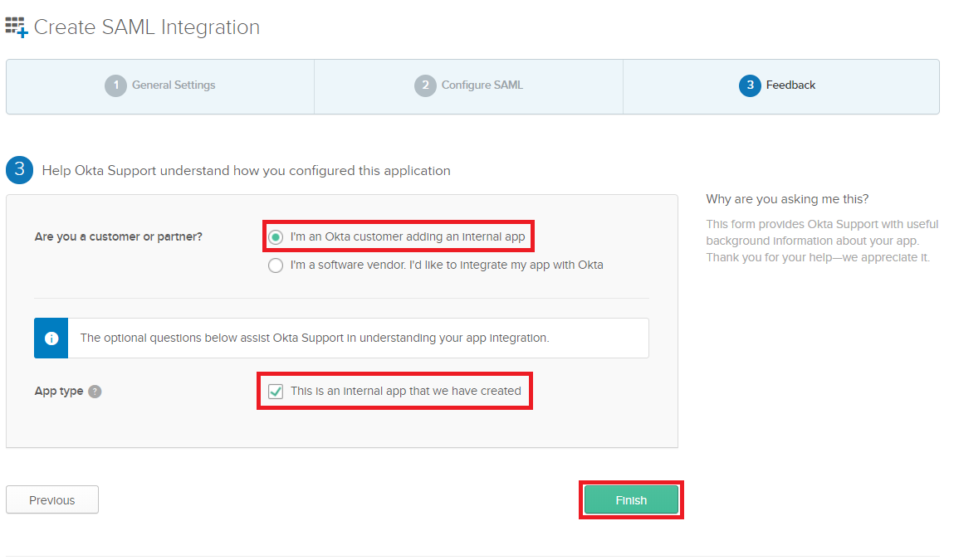Screen dimensions: 954x560
Task: Click the software vendor option label text
Action: coord(447,265)
